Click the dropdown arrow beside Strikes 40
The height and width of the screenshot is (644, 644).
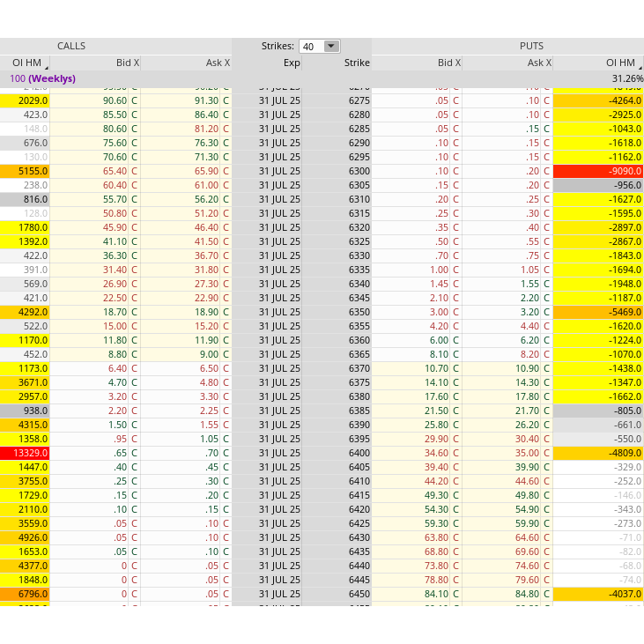pos(331,46)
